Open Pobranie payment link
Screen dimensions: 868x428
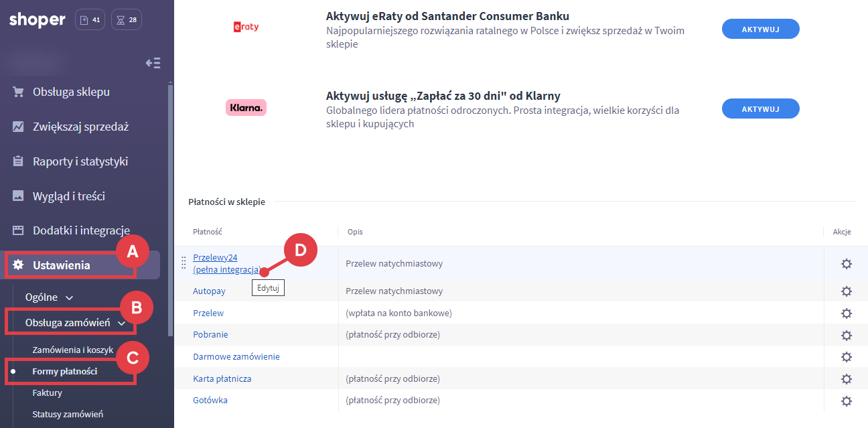coord(210,334)
